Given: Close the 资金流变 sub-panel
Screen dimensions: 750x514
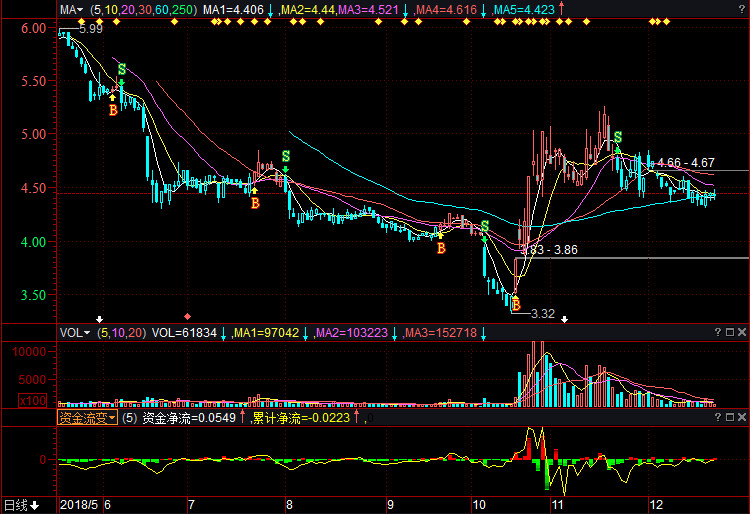Looking at the screenshot, I should click(x=742, y=417).
